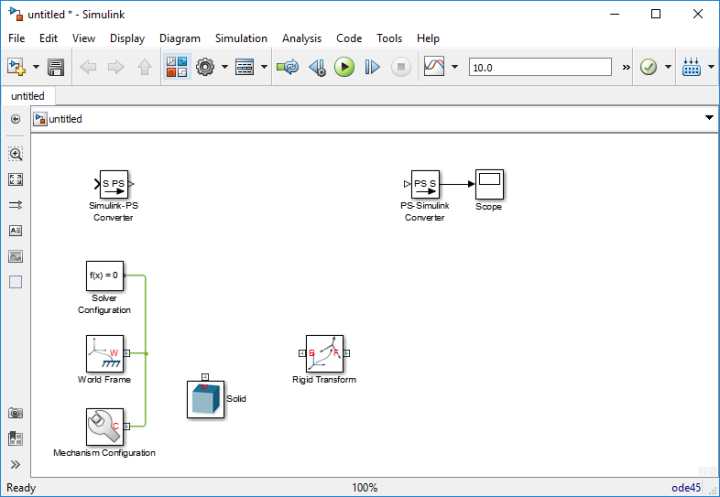Viewport: 720px width, 497px height.
Task: Run the simulation with the green play button
Action: pos(344,67)
